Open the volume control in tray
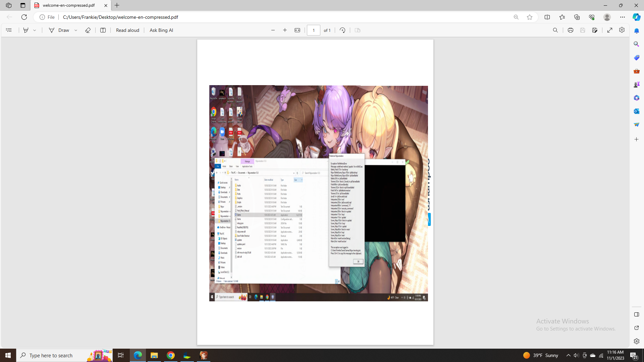 click(576, 355)
